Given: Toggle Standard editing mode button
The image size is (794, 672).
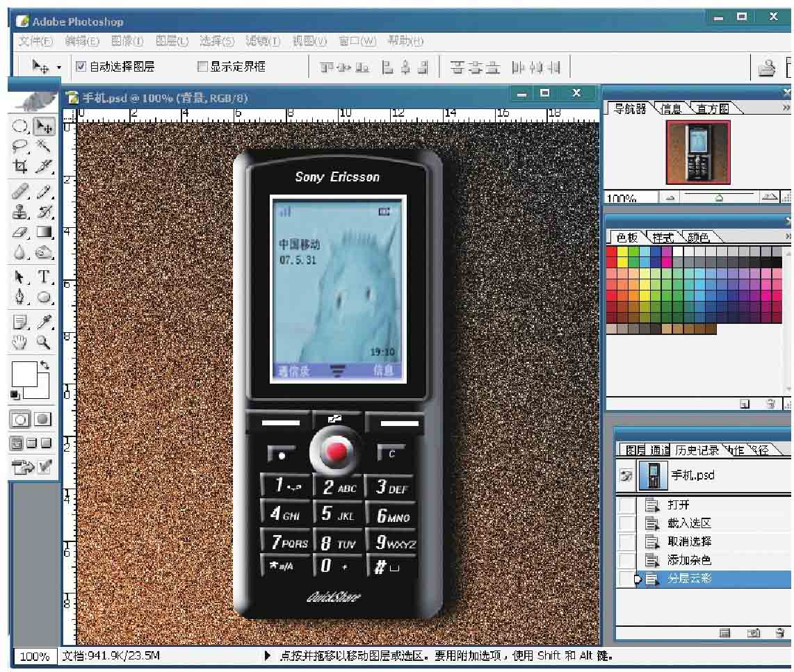Looking at the screenshot, I should coord(20,419).
